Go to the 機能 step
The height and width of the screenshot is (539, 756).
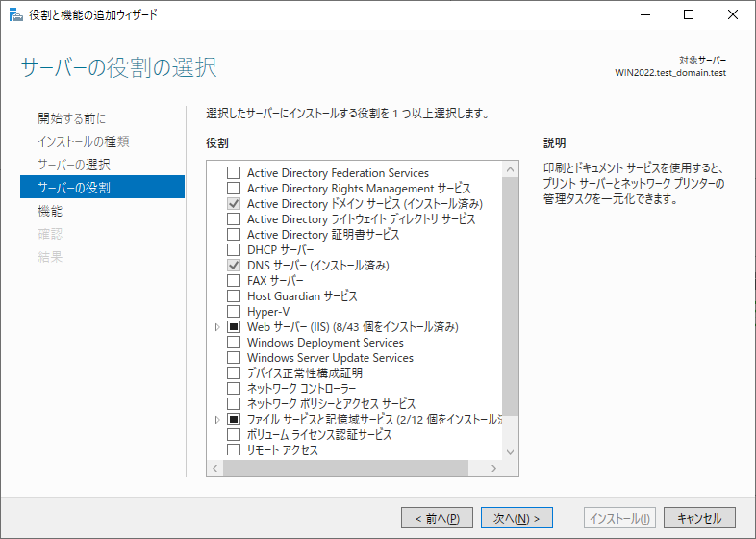point(50,211)
